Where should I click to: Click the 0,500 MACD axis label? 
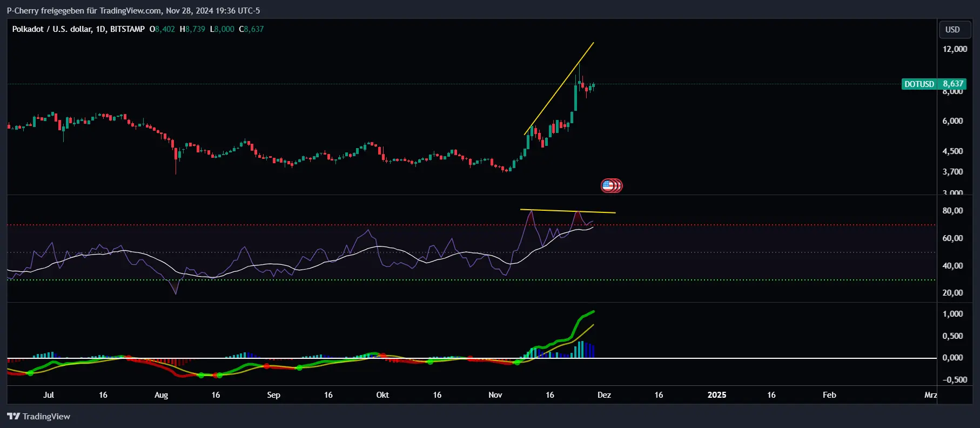click(952, 336)
